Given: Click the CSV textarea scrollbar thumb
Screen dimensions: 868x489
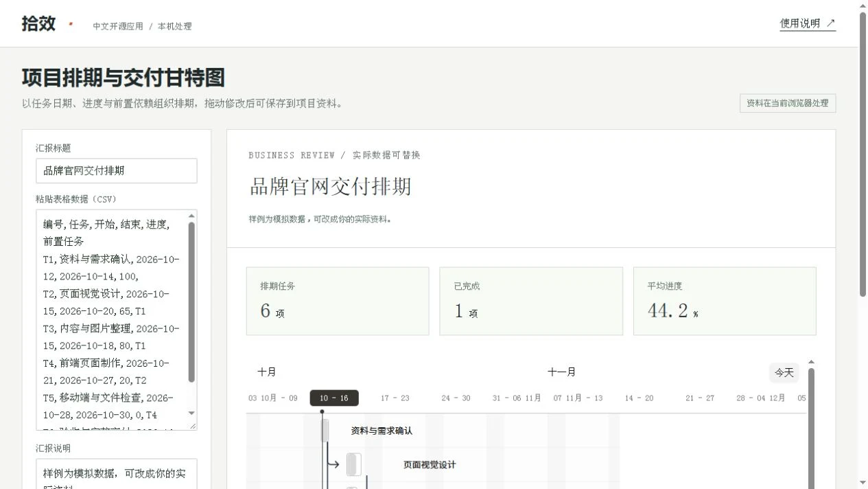Looking at the screenshot, I should point(191,302).
